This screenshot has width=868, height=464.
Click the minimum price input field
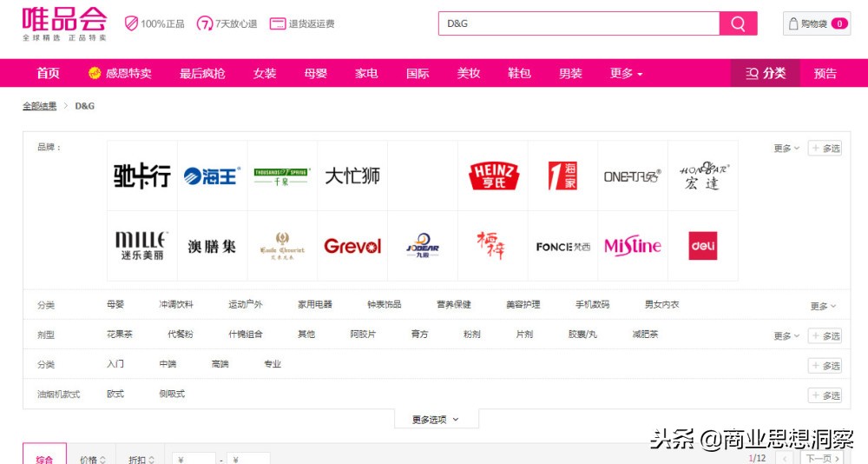click(x=194, y=459)
